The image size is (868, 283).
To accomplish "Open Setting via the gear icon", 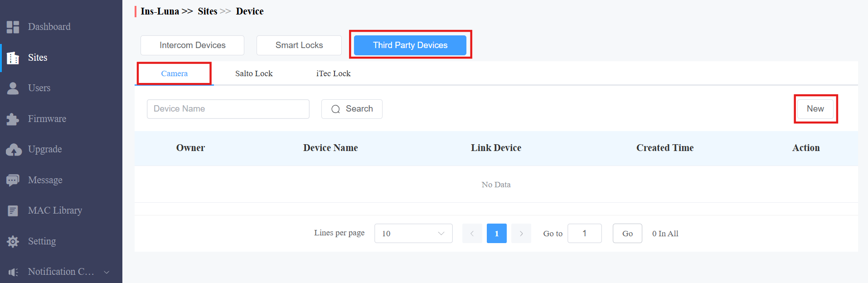I will [x=13, y=241].
